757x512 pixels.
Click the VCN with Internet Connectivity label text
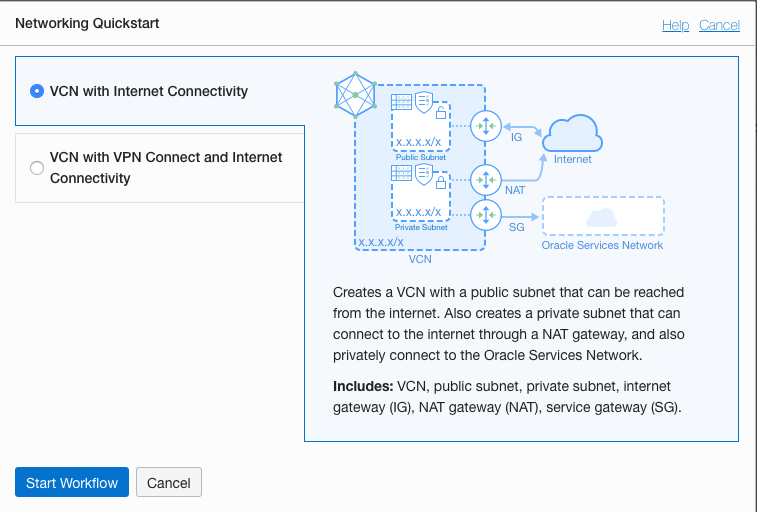coord(149,91)
